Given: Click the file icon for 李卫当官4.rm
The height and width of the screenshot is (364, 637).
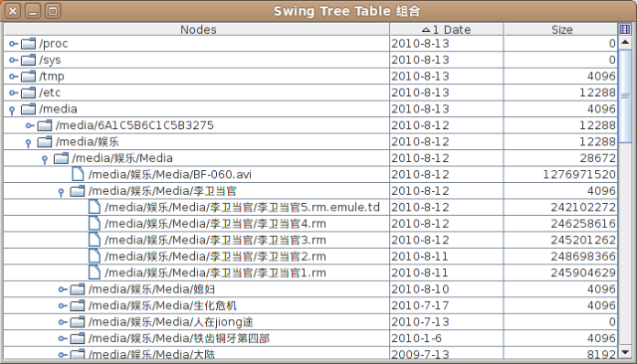Looking at the screenshot, I should [x=95, y=223].
